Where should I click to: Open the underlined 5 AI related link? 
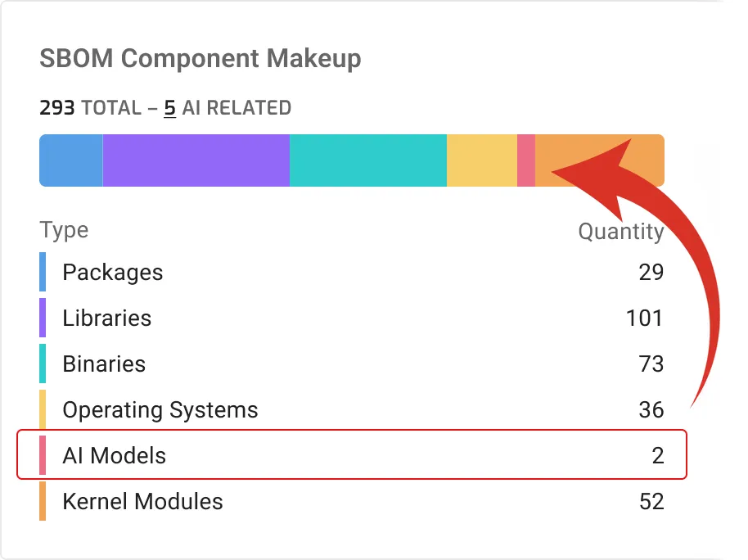170,108
